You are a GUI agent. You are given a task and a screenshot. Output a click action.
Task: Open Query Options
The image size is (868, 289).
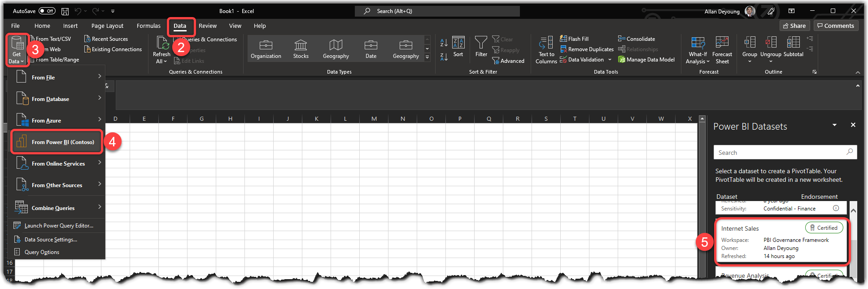[57, 252]
